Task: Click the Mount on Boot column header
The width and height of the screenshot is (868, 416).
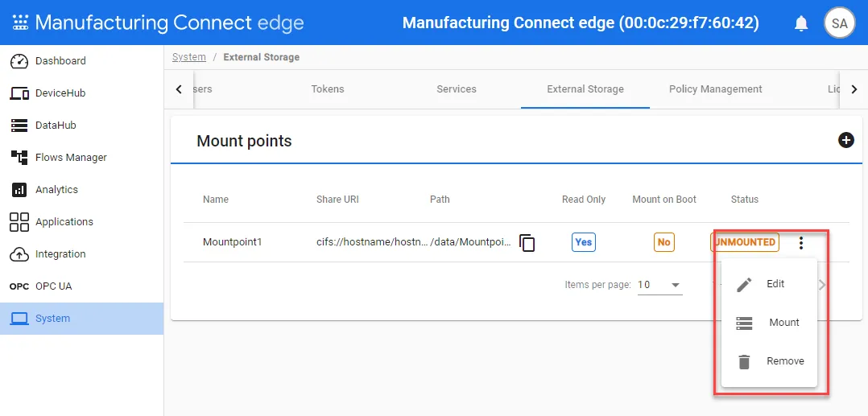Action: [664, 200]
